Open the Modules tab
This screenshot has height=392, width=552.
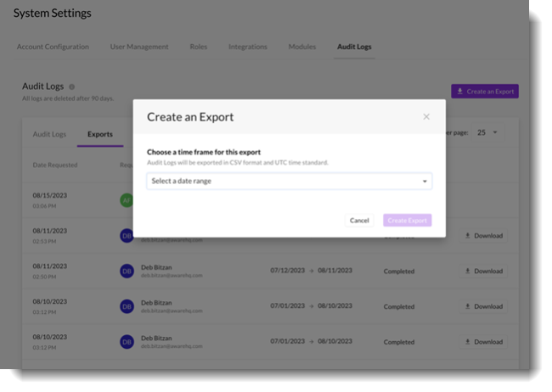(301, 47)
